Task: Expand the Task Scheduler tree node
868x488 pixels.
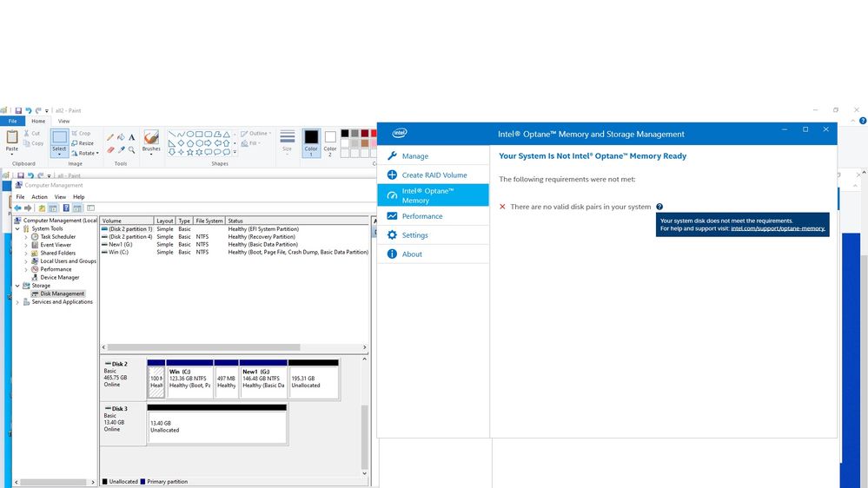Action: coord(26,237)
